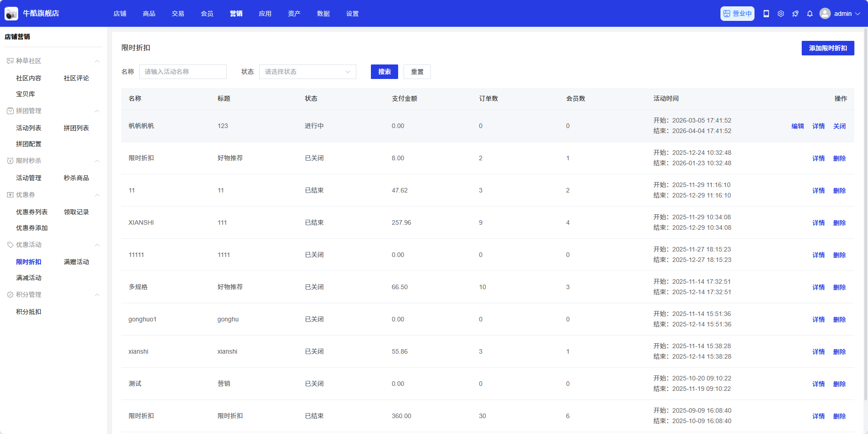Collapse the 限时秒杀 sidebar section

[x=97, y=161]
